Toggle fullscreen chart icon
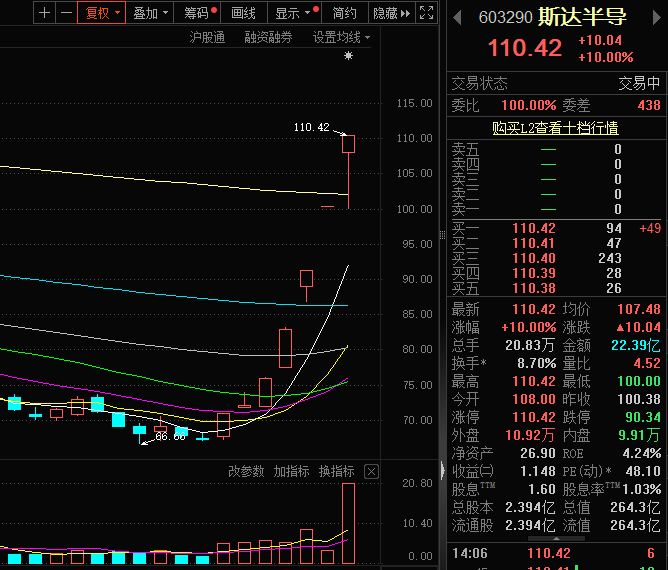Image resolution: width=668 pixels, height=570 pixels. click(x=426, y=13)
